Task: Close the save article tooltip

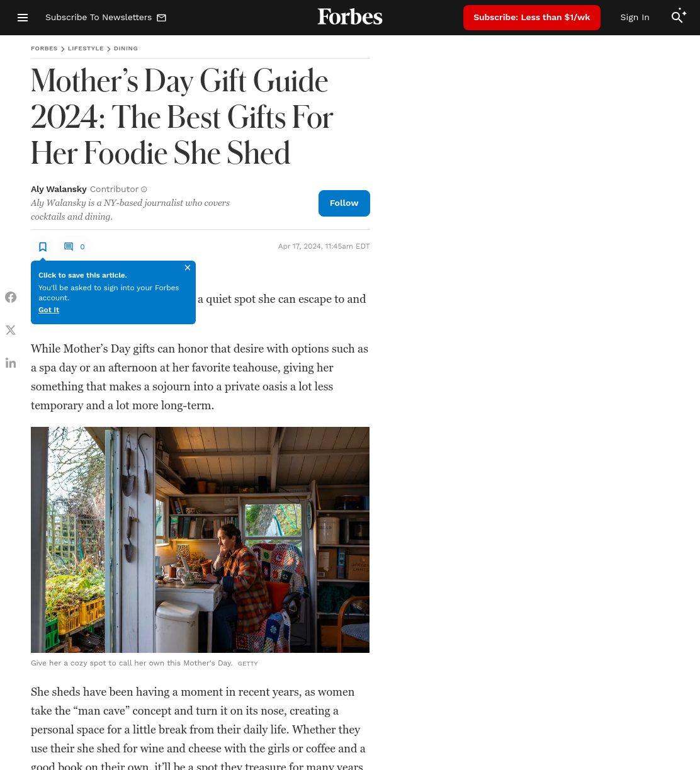Action: click(x=188, y=268)
